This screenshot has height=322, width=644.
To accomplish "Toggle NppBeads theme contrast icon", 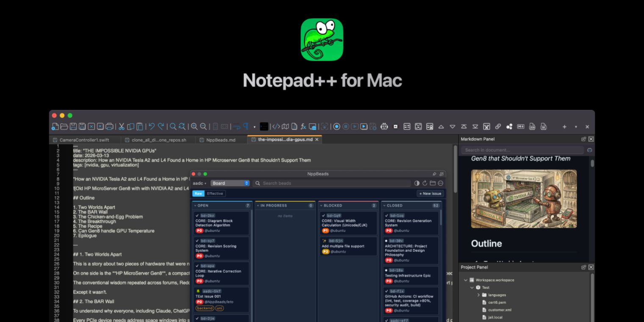I will [x=417, y=183].
